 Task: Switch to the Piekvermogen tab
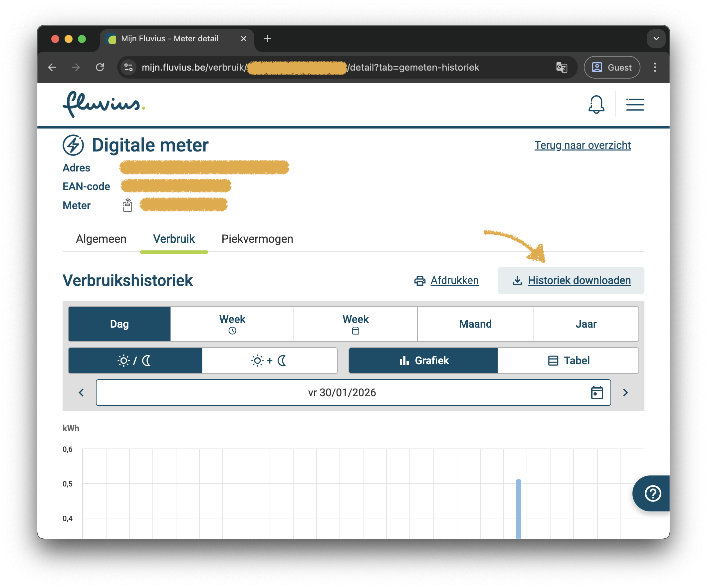click(x=257, y=239)
